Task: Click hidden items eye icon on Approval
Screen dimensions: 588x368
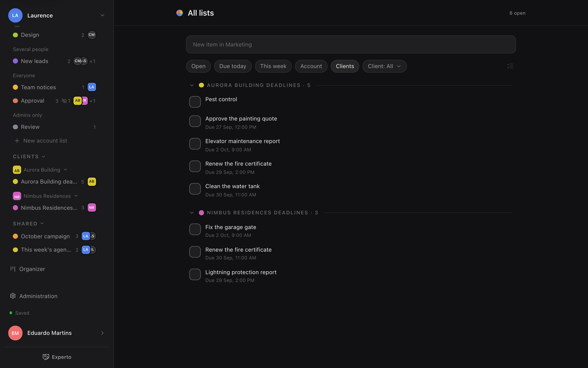Action: [x=64, y=101]
